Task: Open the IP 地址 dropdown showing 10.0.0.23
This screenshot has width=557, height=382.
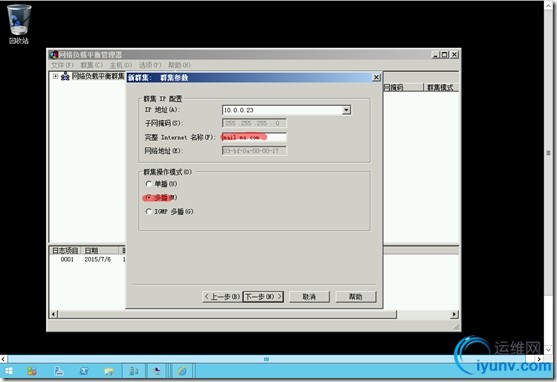Action: [346, 110]
